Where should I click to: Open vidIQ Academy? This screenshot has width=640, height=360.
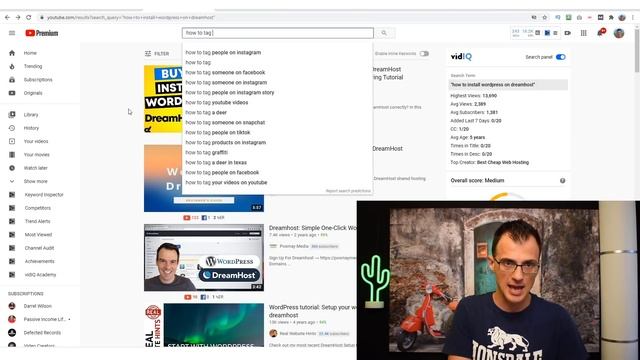pos(40,275)
